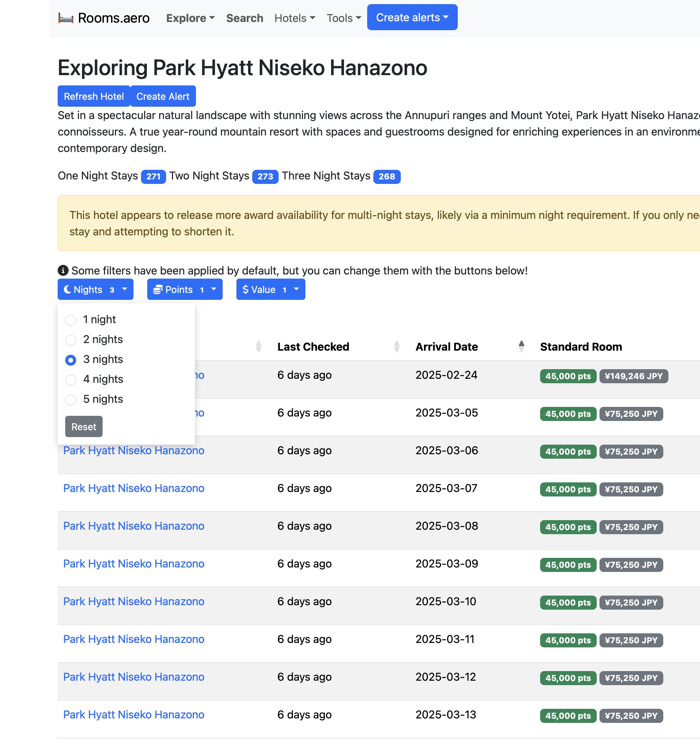Open the Nights filter dropdown
The image size is (700, 739).
pyautogui.click(x=95, y=290)
